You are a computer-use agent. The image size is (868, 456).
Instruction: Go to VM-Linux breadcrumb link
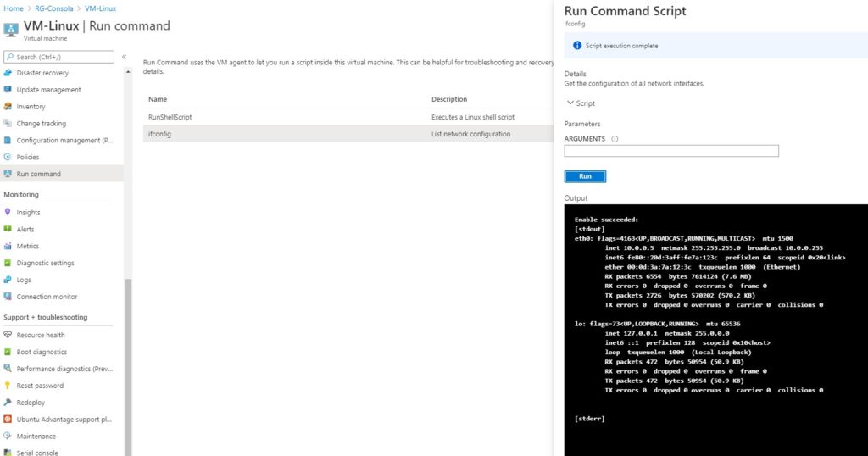(x=100, y=8)
